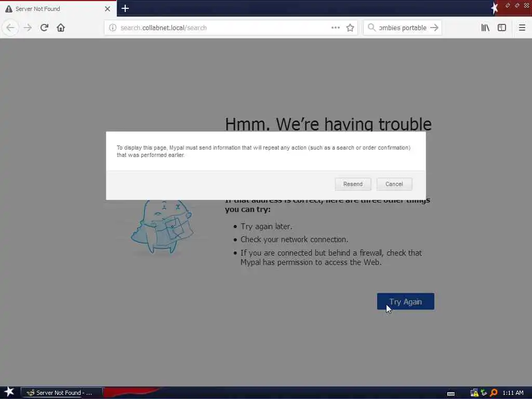Bookmark this page with the star
Screen dimensions: 532x399
click(x=350, y=28)
